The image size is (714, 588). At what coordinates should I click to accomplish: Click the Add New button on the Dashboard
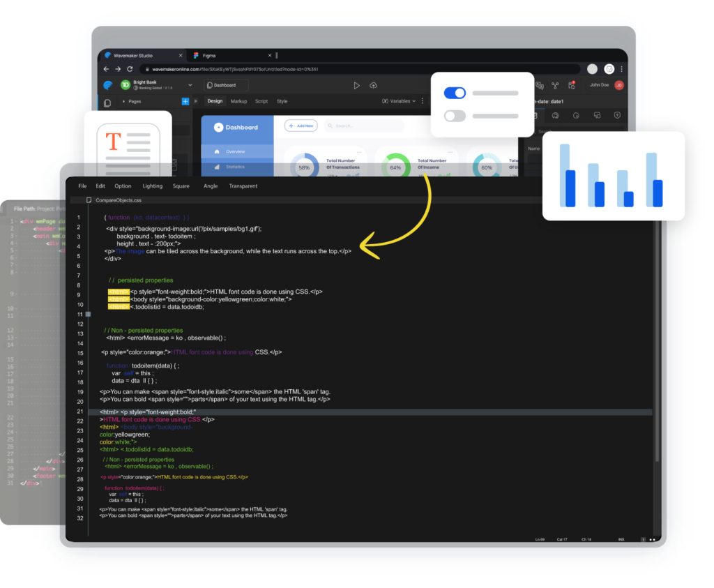click(301, 126)
